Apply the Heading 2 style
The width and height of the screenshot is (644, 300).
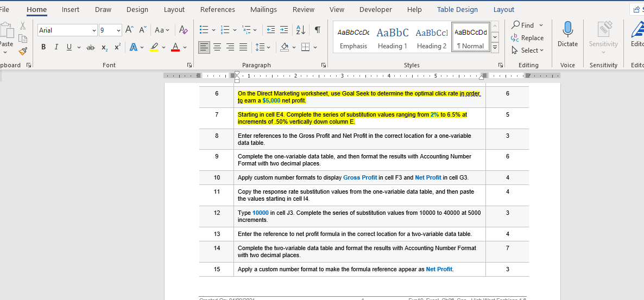(431, 37)
